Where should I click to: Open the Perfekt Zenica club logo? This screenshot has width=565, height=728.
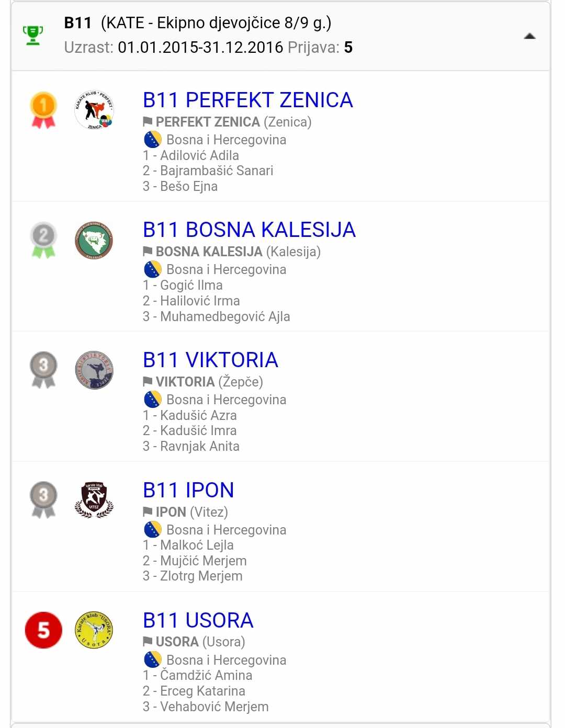coord(94,110)
